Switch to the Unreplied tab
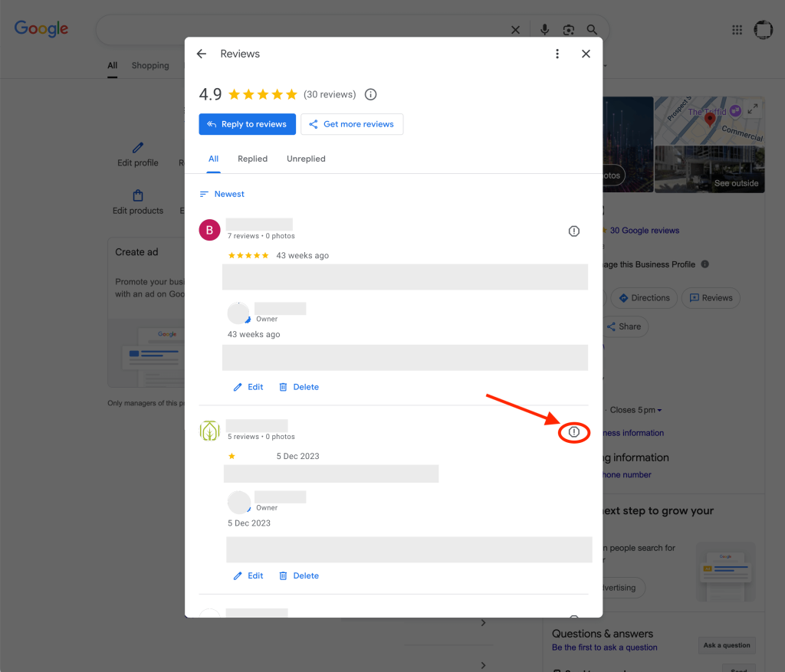 [x=306, y=159]
